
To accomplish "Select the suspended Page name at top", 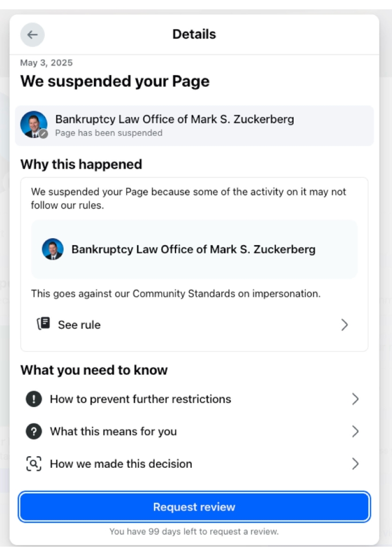I will point(174,119).
